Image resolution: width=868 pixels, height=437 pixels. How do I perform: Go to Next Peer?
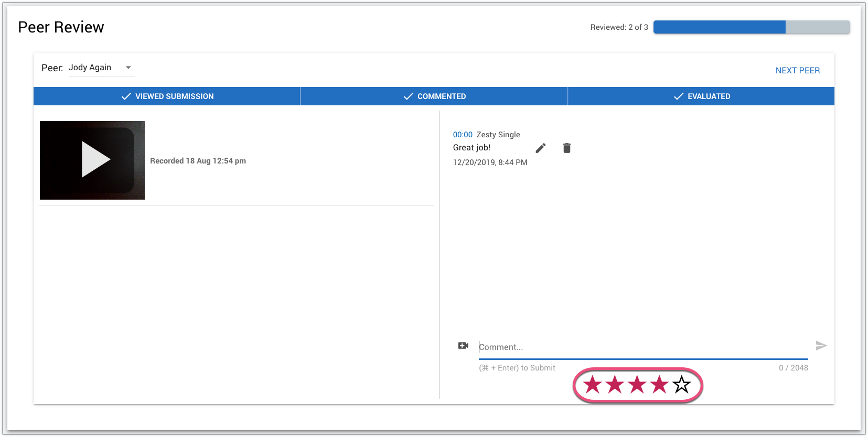click(797, 71)
